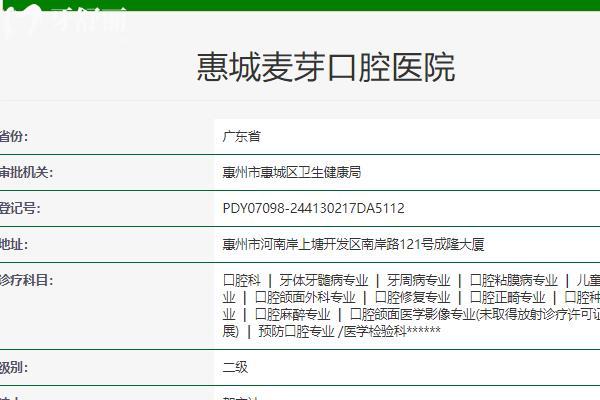
Task: Select the 牙体牙髓病专业 entry
Action: (324, 280)
